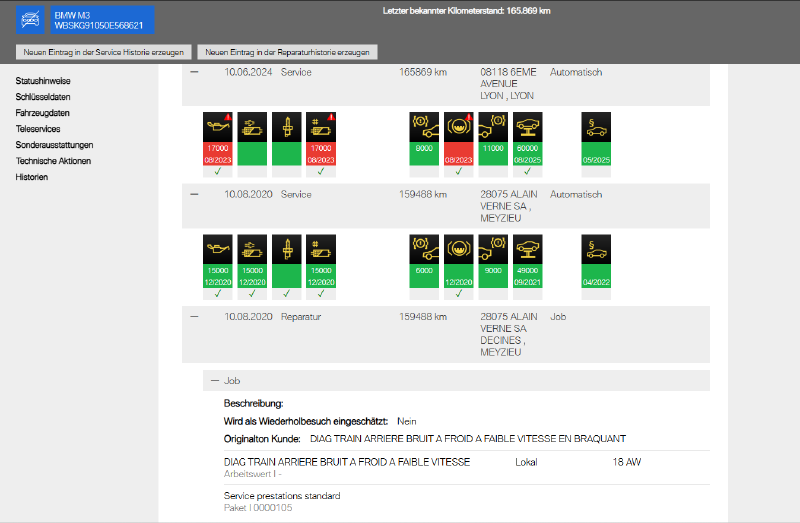The height and width of the screenshot is (523, 800).
Task: Click Service prestations standard text
Action: click(x=282, y=495)
